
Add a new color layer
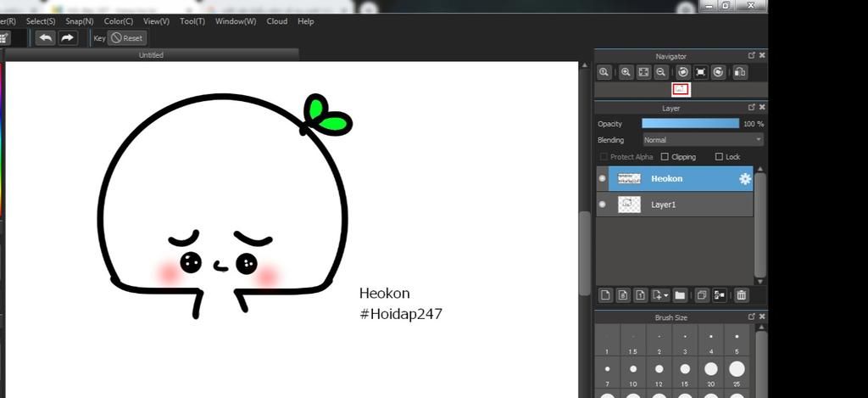(x=605, y=295)
